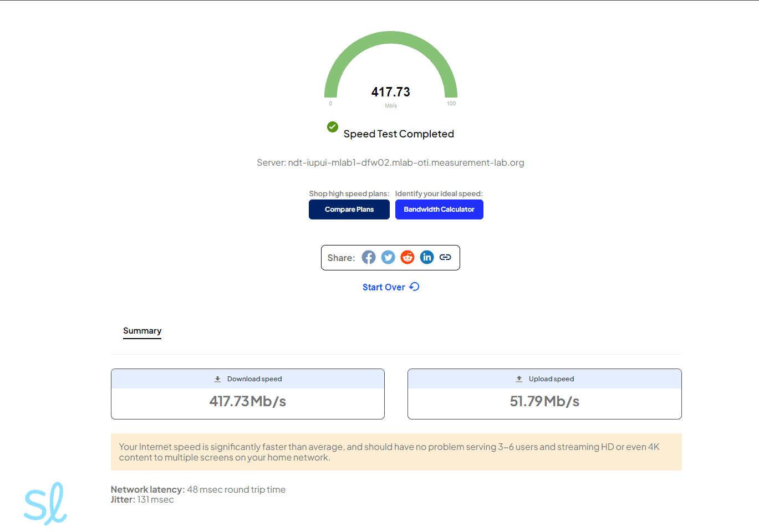The image size is (759, 532).
Task: Switch to the Summary tab
Action: click(x=142, y=331)
